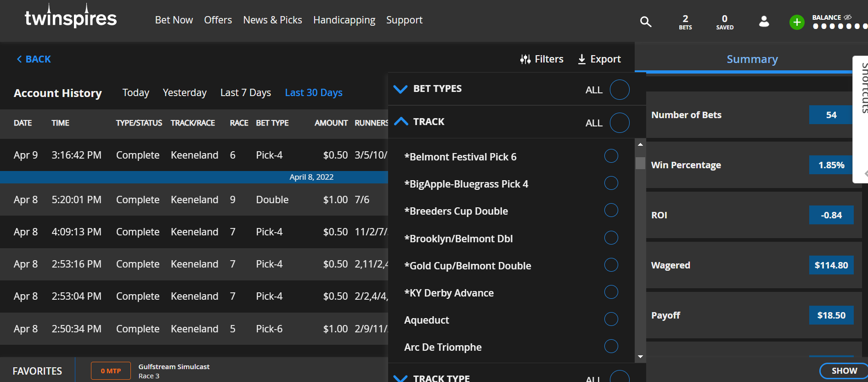Click the track list scrollbar up arrow

click(x=640, y=144)
